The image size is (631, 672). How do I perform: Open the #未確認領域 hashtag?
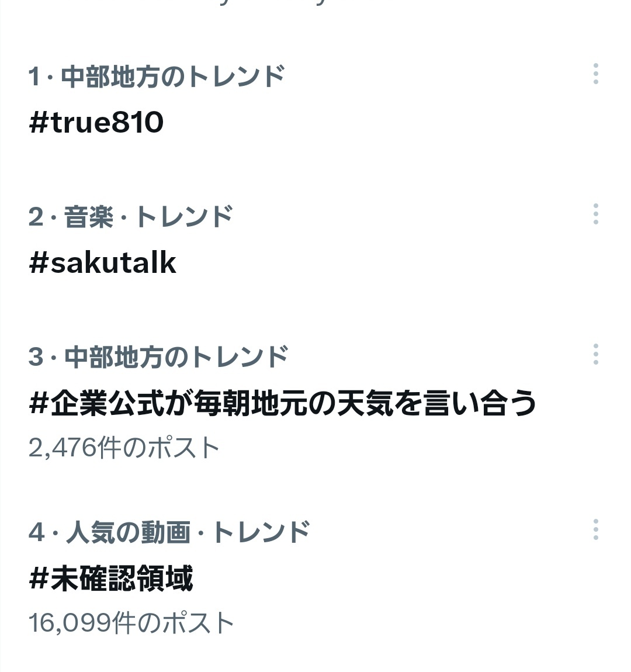click(x=111, y=578)
